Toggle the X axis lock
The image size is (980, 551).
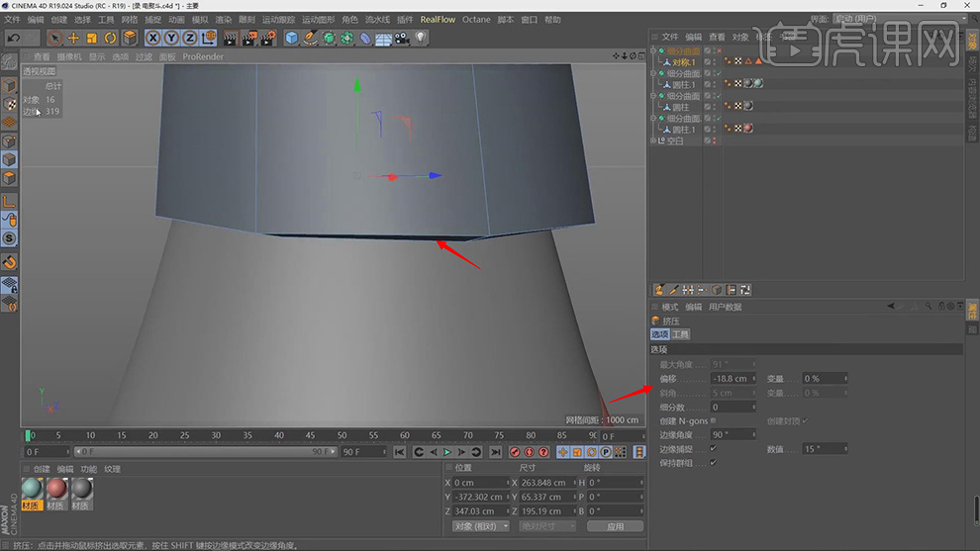(153, 38)
